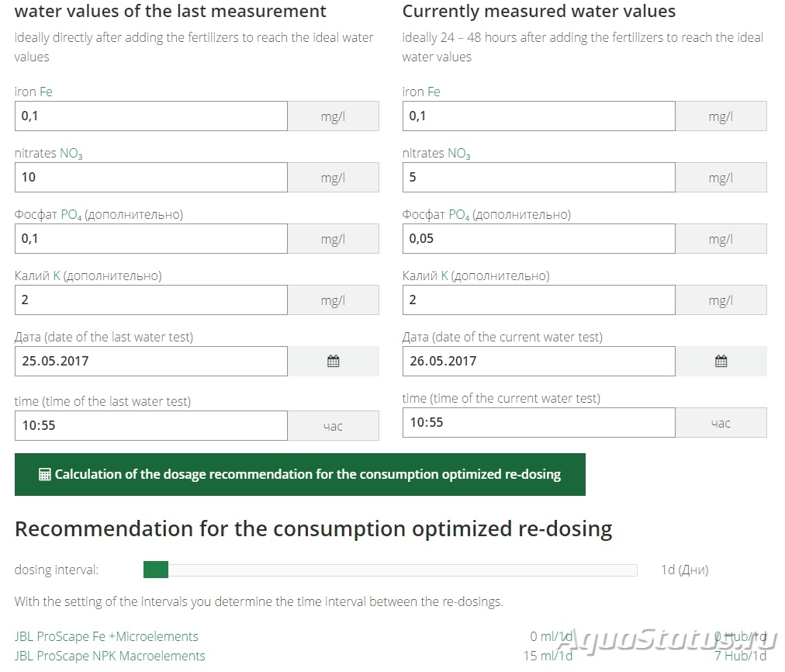
Task: Edit last measurement phosphate PO4 field
Action: coord(151,239)
